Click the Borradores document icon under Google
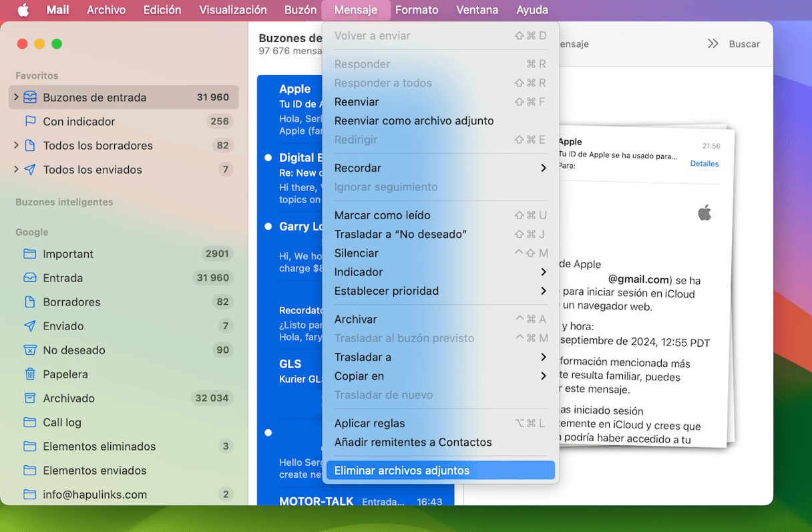Image resolution: width=812 pixels, height=532 pixels. 29,302
